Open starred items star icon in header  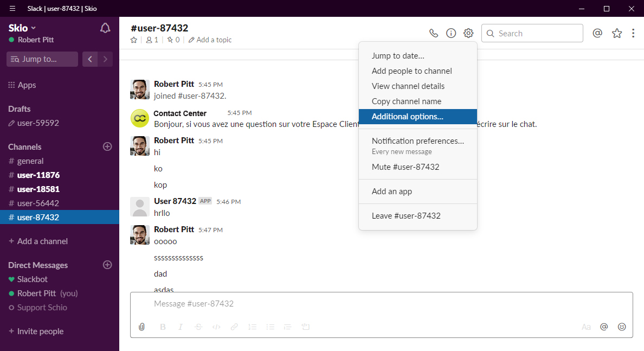[617, 33]
